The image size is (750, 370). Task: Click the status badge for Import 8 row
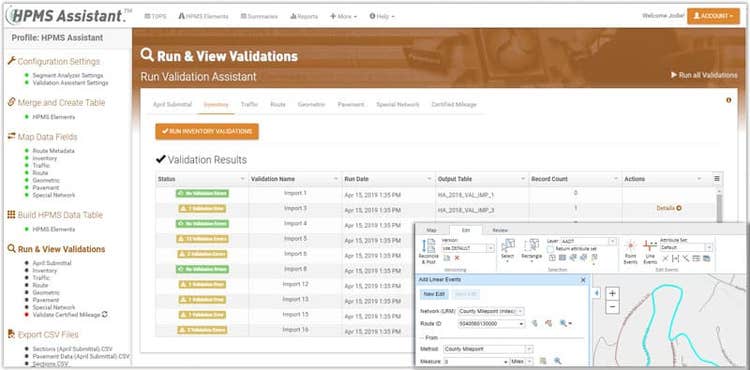coord(202,269)
